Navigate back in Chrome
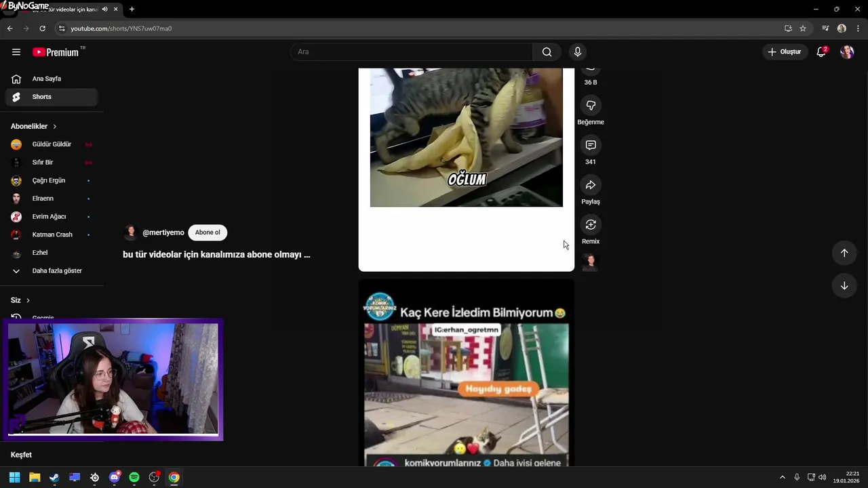The image size is (868, 488). click(9, 28)
